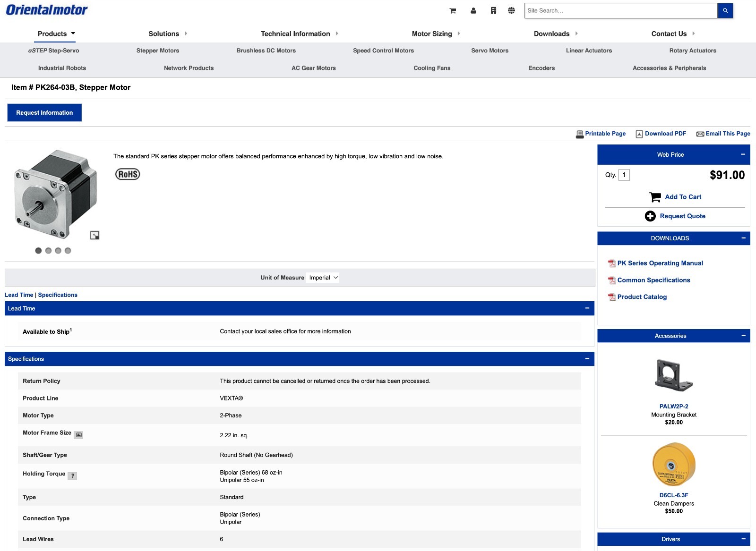Click PDF icon beside Common Specifications
Viewport: 756px width, 551px height.
pyautogui.click(x=612, y=280)
